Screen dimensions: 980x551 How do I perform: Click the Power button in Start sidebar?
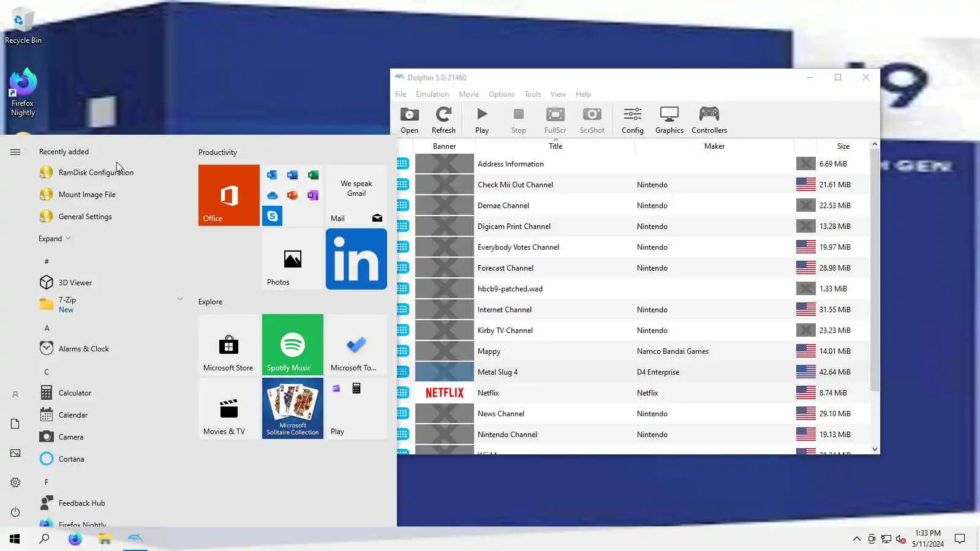pyautogui.click(x=15, y=512)
